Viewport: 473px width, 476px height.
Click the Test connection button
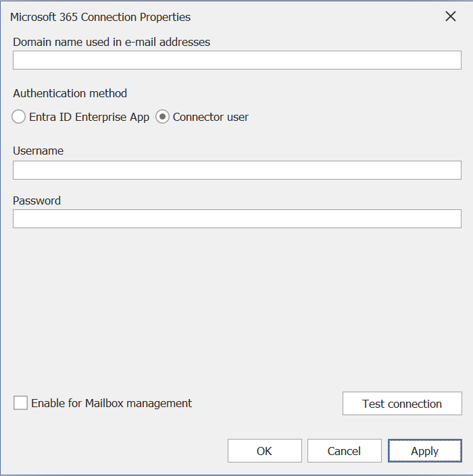402,404
